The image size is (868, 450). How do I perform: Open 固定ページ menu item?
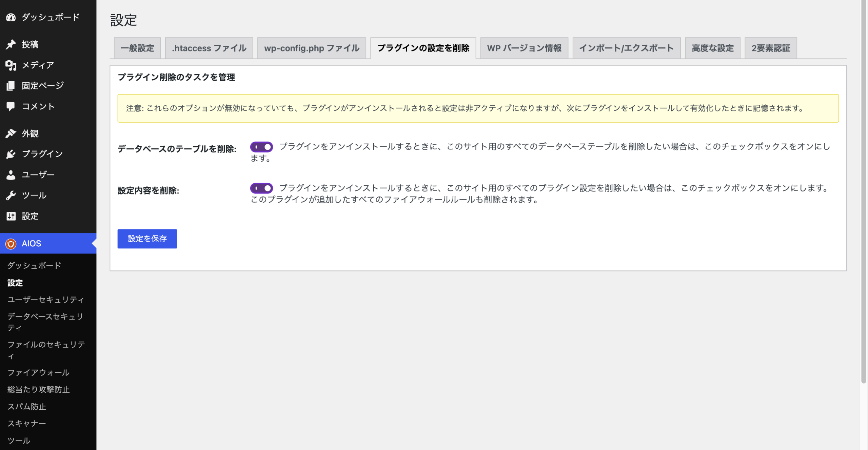click(x=48, y=86)
